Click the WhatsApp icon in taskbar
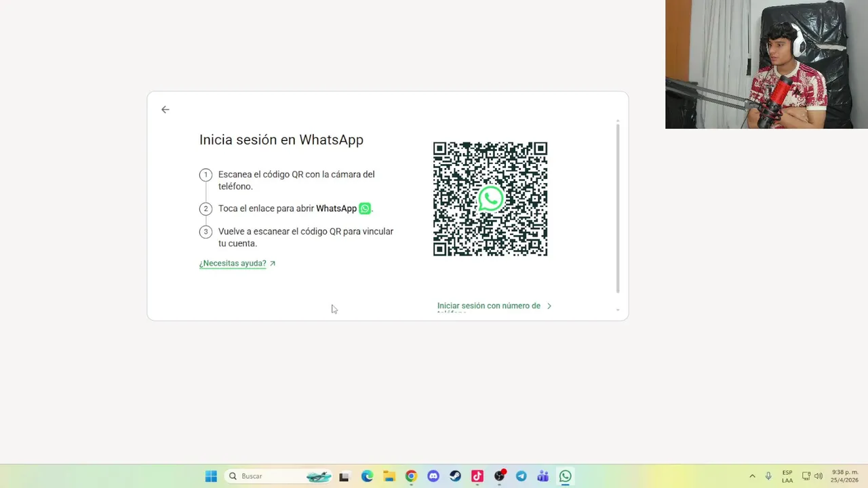This screenshot has width=868, height=488. [565, 476]
